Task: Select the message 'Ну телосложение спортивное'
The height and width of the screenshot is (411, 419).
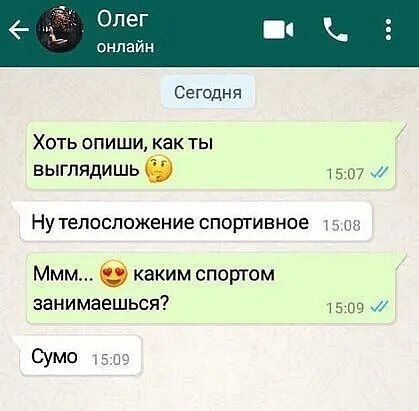Action: [196, 222]
